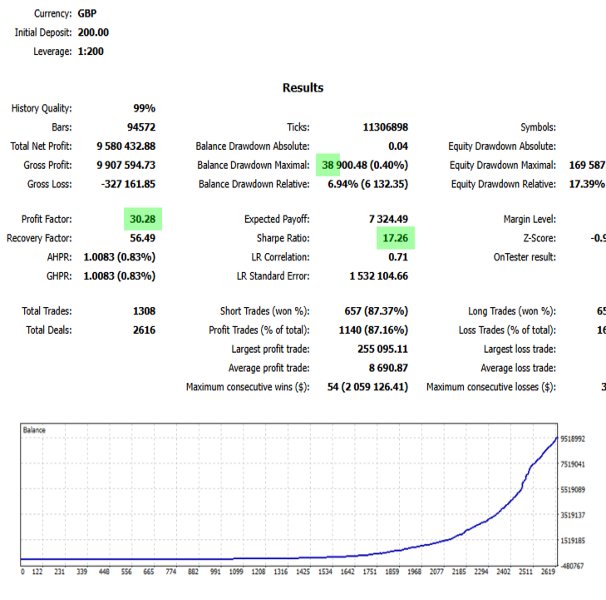Click the Results heading
The height and width of the screenshot is (600, 606).
(x=303, y=88)
